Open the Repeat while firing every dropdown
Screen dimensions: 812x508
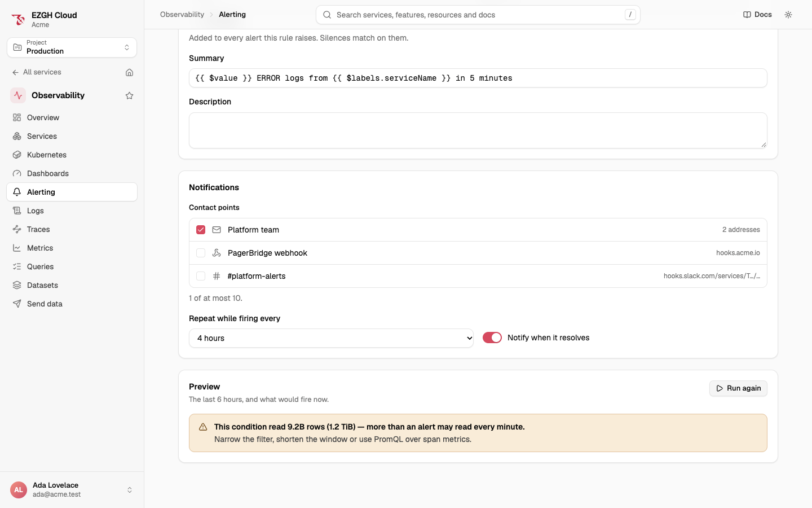(x=331, y=338)
